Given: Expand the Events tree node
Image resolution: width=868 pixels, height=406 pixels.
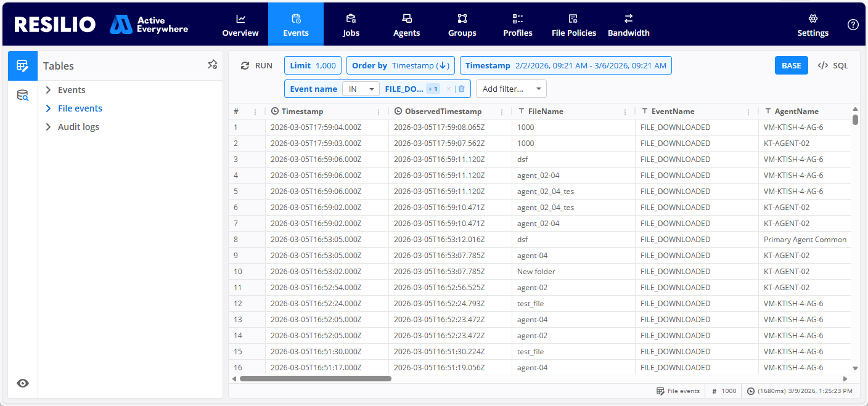Looking at the screenshot, I should [48, 90].
